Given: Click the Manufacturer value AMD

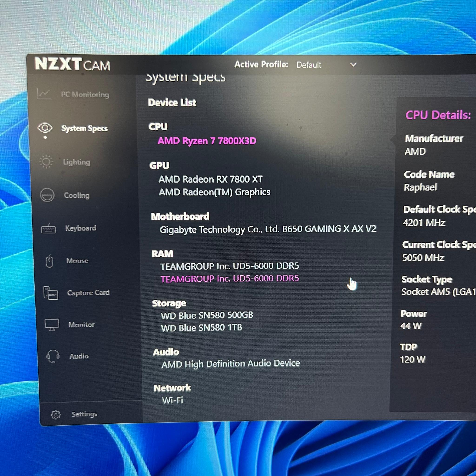Looking at the screenshot, I should click(x=415, y=152).
